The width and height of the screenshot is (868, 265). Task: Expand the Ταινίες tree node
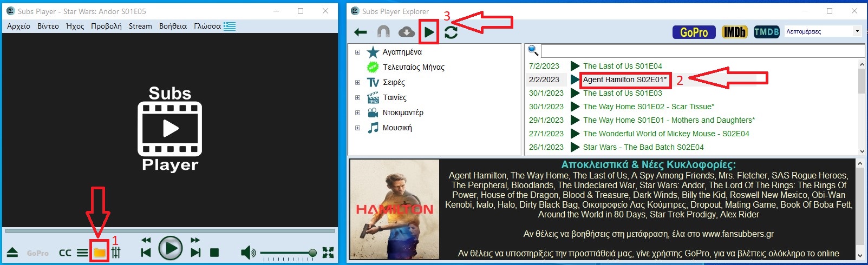(357, 98)
